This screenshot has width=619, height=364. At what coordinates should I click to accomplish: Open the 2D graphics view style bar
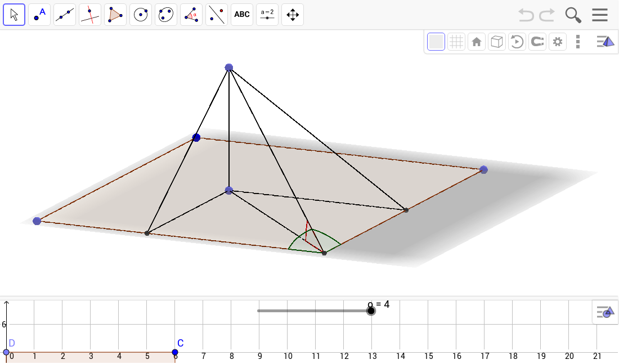(x=605, y=312)
